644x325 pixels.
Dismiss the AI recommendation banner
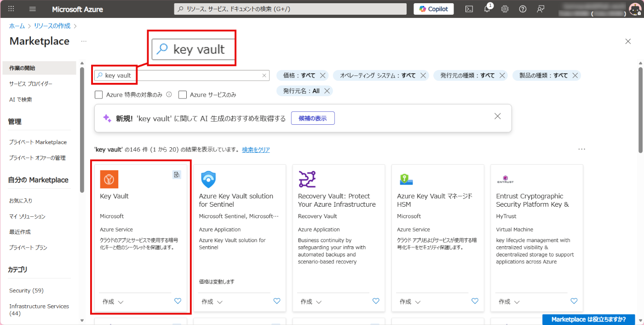(x=497, y=116)
